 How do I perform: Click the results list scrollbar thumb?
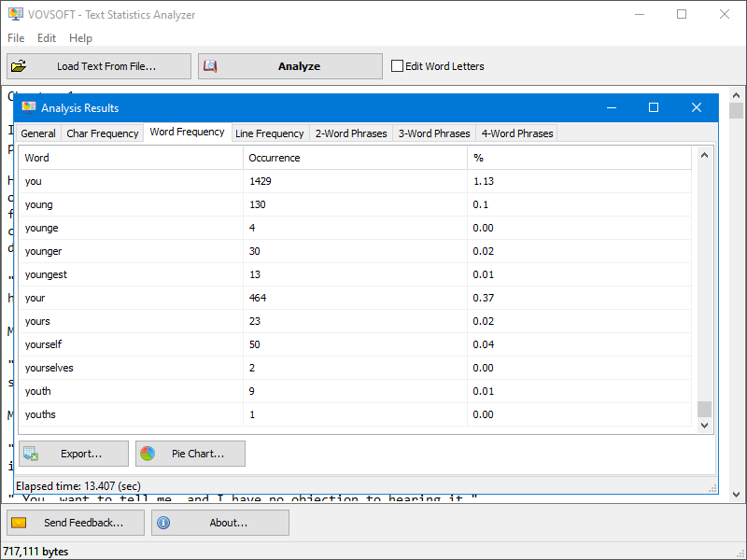(705, 409)
